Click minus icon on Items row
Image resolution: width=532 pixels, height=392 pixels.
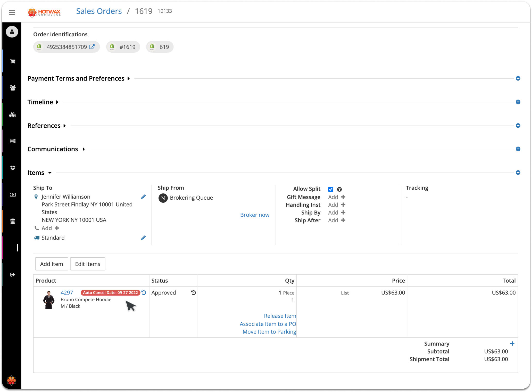518,173
